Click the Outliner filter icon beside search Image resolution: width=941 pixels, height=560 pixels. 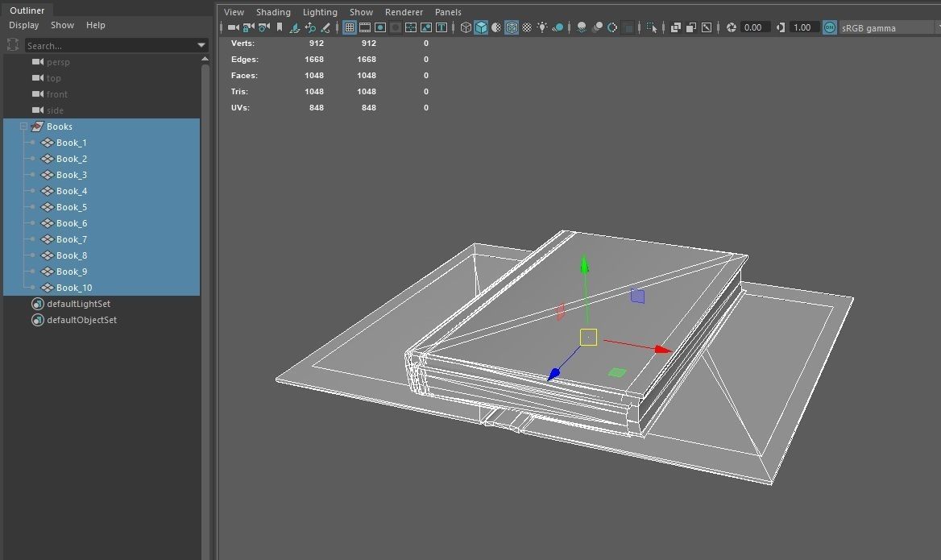point(13,44)
